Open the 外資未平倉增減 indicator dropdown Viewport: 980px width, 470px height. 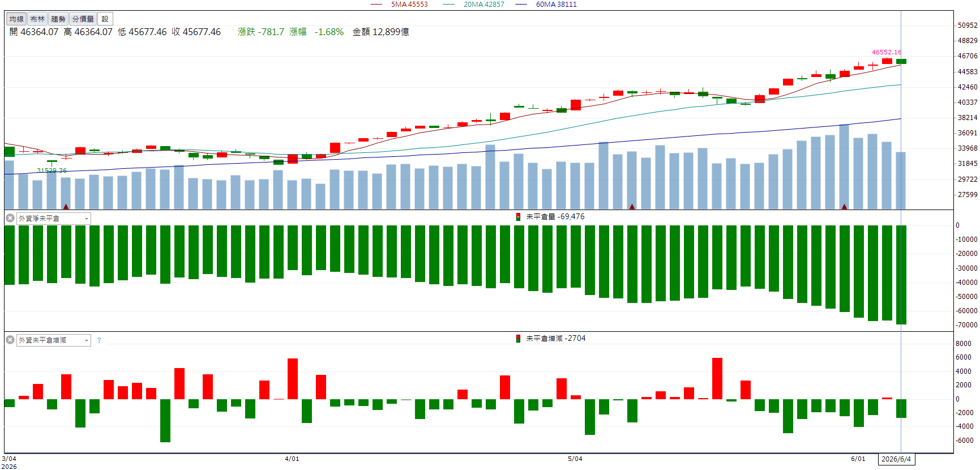point(54,340)
